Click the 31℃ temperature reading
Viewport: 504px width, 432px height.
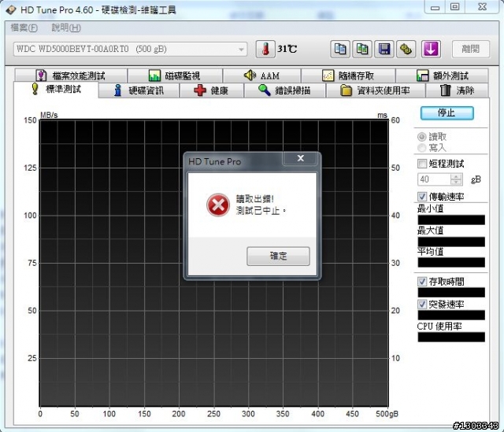pyautogui.click(x=287, y=49)
